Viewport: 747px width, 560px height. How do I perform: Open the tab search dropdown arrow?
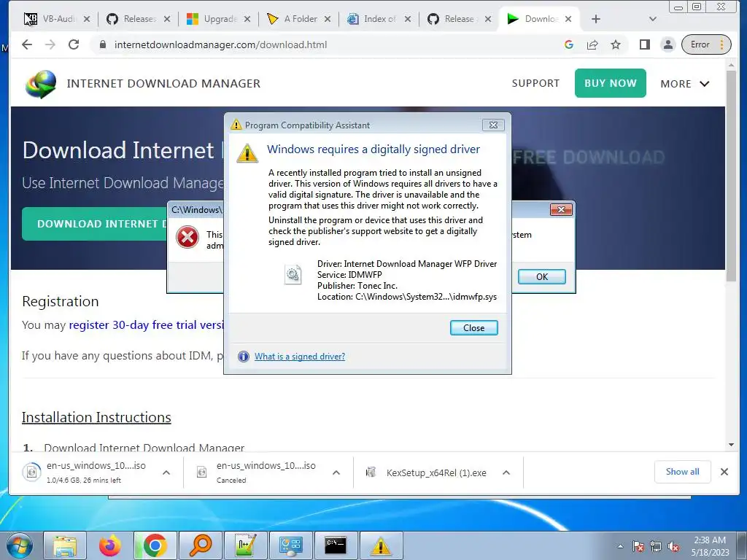tap(653, 19)
